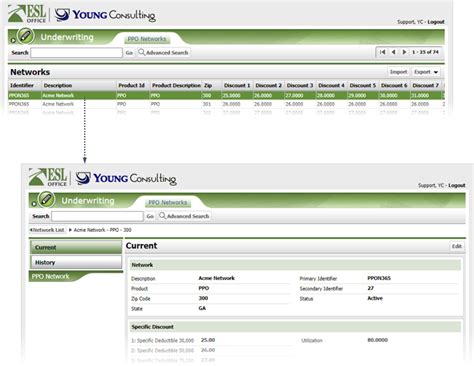Select the Current section in left sidebar
Viewport: 474px width, 366px height.
[x=76, y=247]
